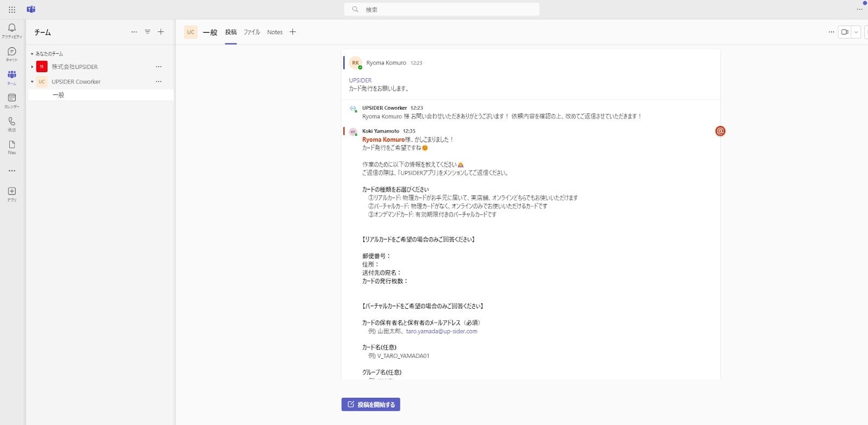Start a meeting with the video icon
Image resolution: width=868 pixels, height=425 pixels.
coord(845,32)
